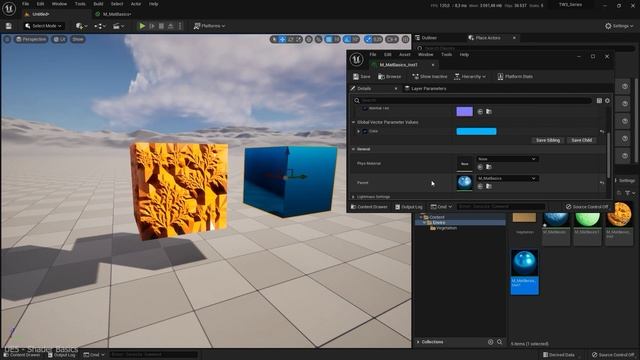Open the Platforms dropdown
The image size is (640, 360).
pyautogui.click(x=209, y=26)
